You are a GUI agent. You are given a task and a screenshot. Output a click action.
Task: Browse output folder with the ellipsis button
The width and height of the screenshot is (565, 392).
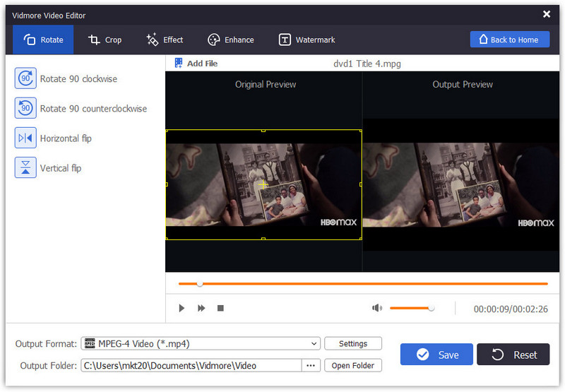pos(311,366)
